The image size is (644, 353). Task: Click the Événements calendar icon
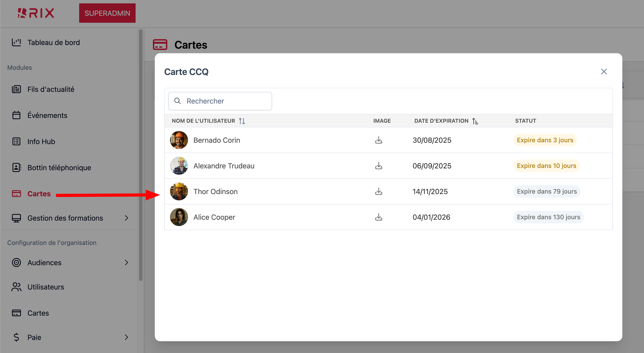(16, 115)
